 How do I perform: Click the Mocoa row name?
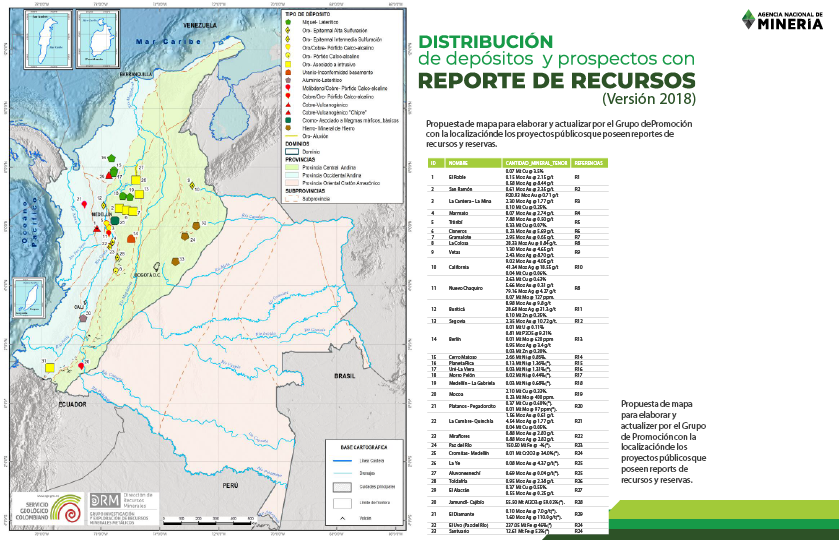tap(456, 394)
